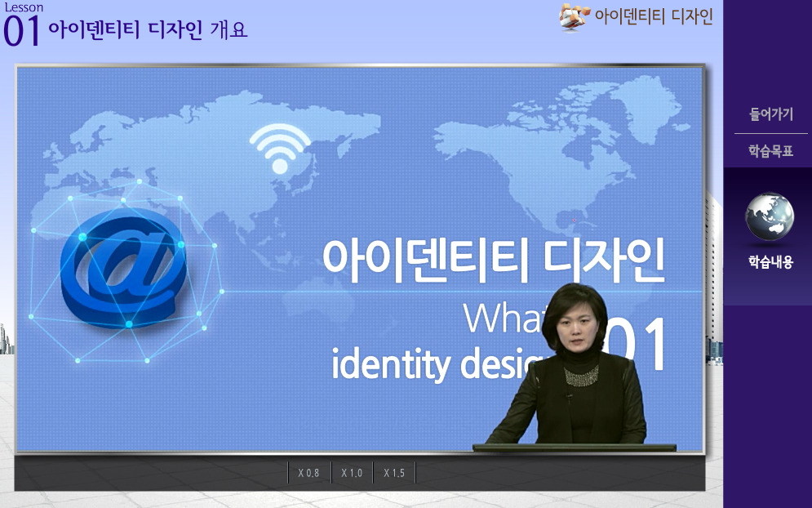Set playback speed to X 1.5
The height and width of the screenshot is (508, 812).
tap(394, 473)
